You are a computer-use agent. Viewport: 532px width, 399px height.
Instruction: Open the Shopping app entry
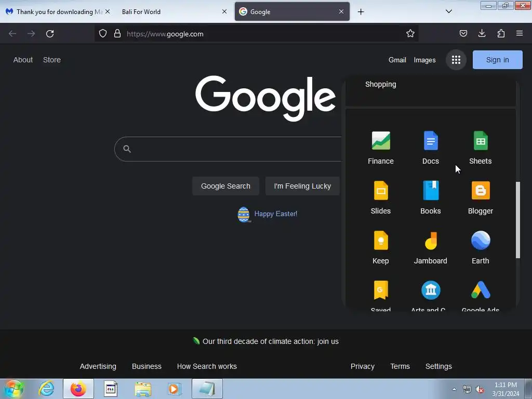coord(381,84)
